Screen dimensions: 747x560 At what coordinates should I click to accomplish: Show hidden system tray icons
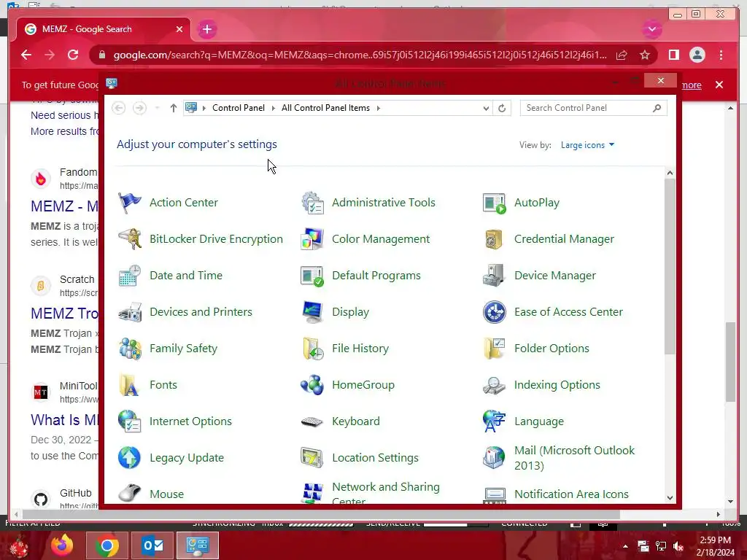625,546
